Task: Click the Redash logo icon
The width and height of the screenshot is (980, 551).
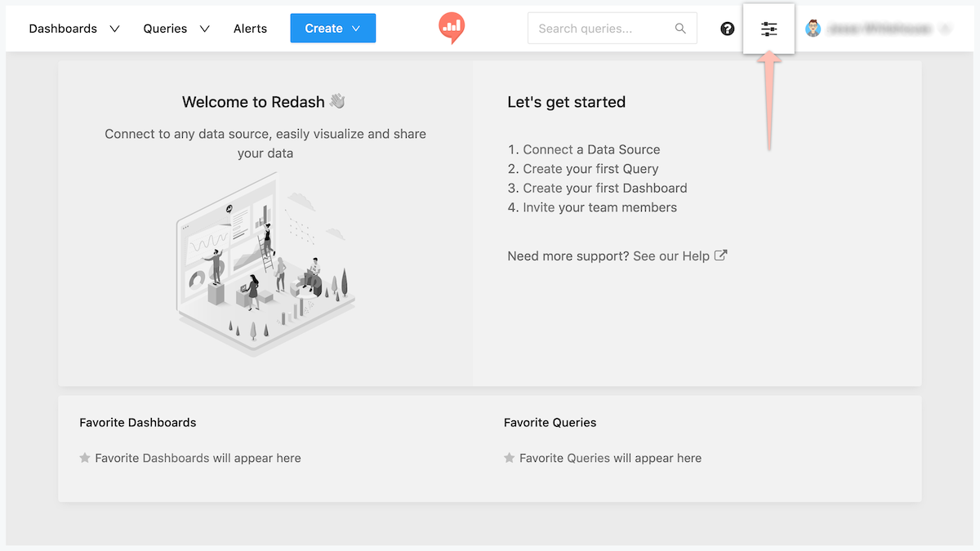Action: [451, 28]
